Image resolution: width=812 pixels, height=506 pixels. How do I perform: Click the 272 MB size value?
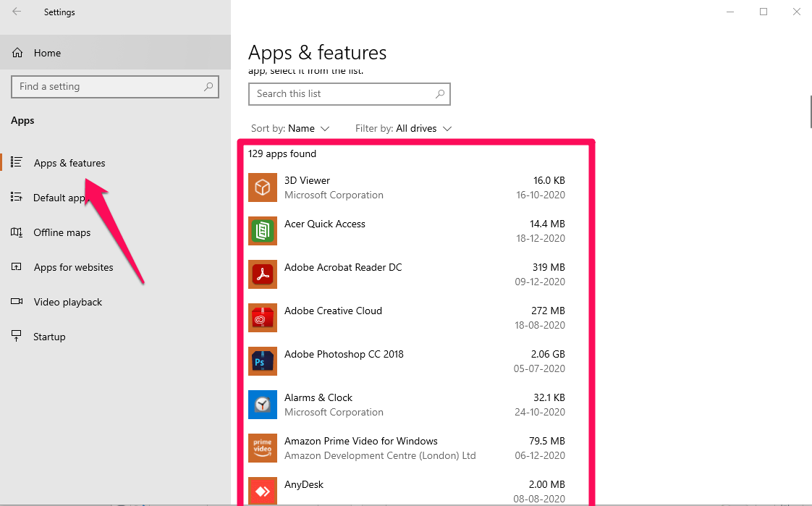(548, 311)
